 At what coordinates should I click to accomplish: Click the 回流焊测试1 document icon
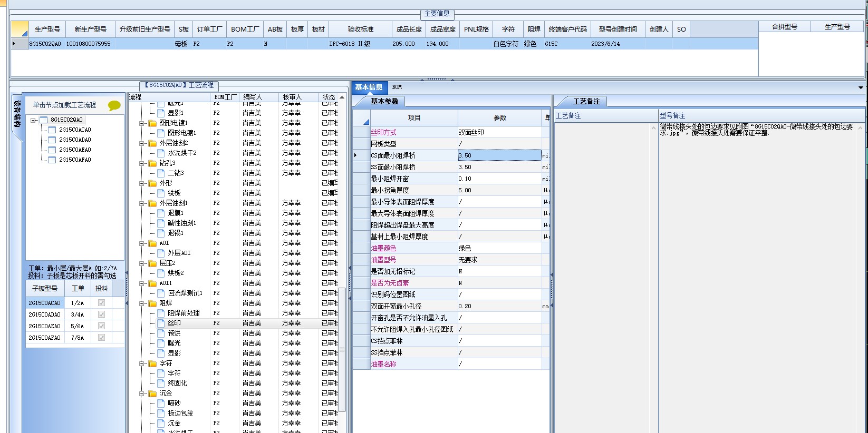161,293
